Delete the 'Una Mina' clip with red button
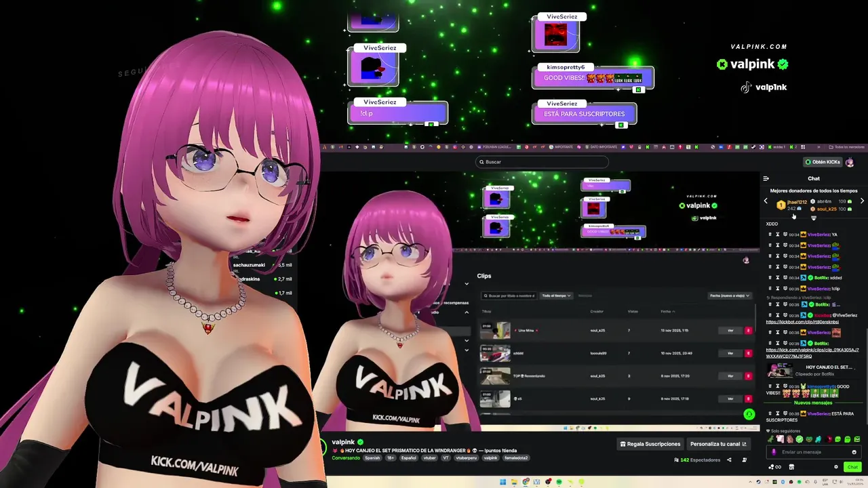The height and width of the screenshot is (488, 868). (x=748, y=330)
